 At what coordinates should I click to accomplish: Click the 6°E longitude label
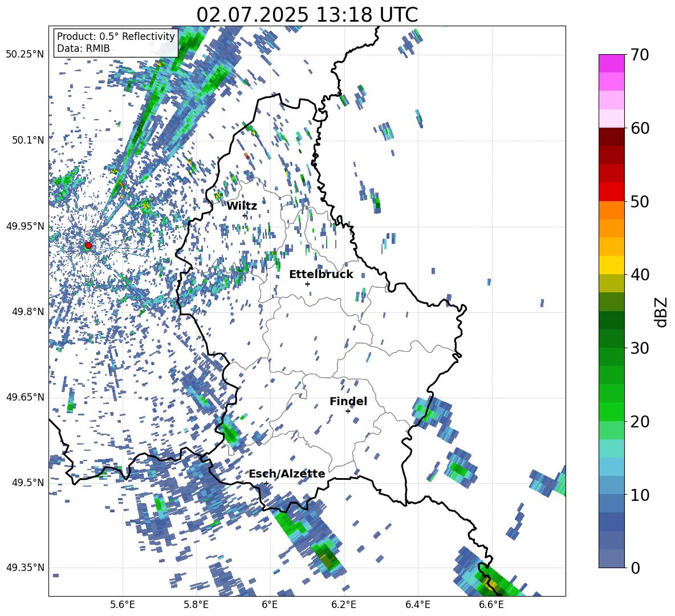click(x=270, y=605)
